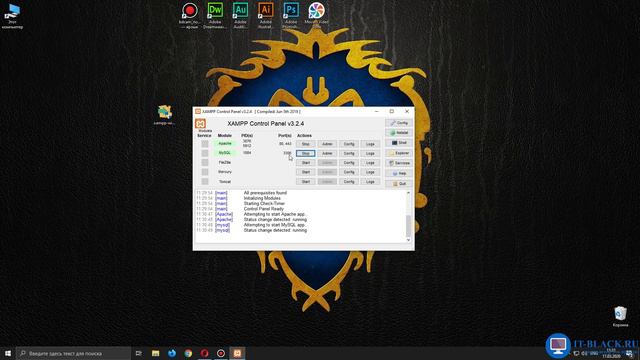Maximize the XAMPP Control Panel window
The width and height of the screenshot is (640, 360).
pos(392,111)
